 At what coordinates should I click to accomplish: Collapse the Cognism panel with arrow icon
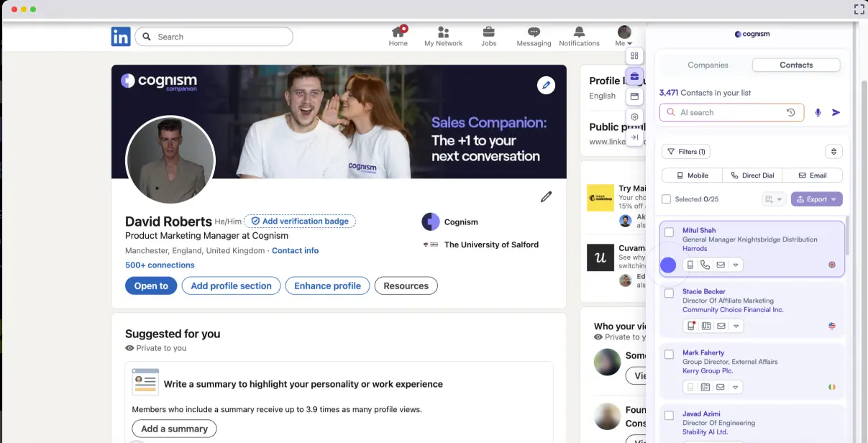pos(634,137)
